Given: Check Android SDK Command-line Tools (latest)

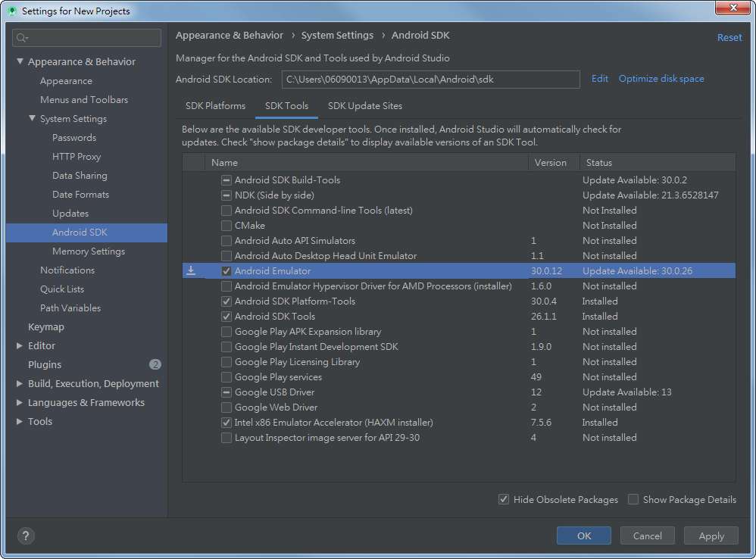Looking at the screenshot, I should 226,210.
